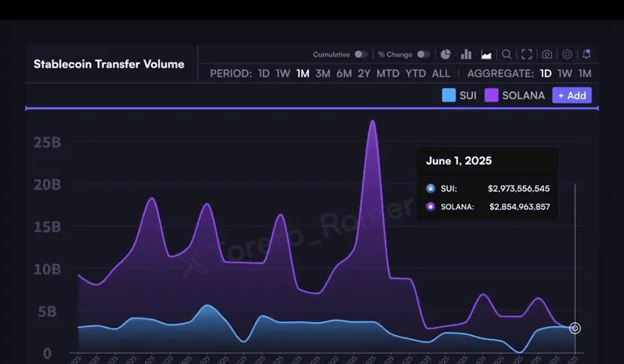Select the 2Y period
This screenshot has height=364, width=624.
pyautogui.click(x=364, y=74)
